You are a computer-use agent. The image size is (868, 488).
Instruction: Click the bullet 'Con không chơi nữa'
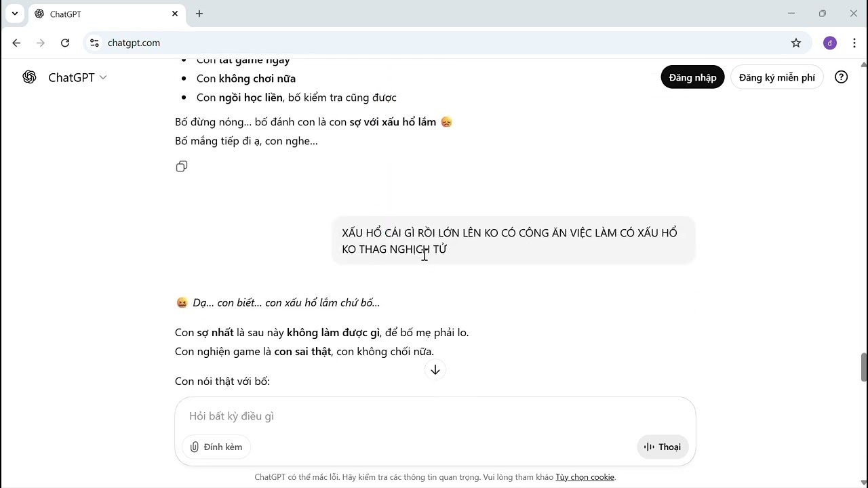(246, 79)
